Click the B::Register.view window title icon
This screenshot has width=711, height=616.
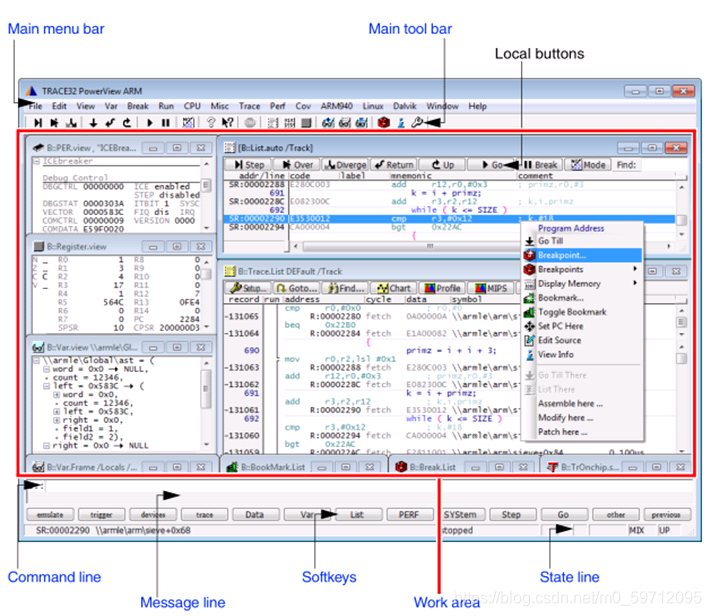coord(39,246)
